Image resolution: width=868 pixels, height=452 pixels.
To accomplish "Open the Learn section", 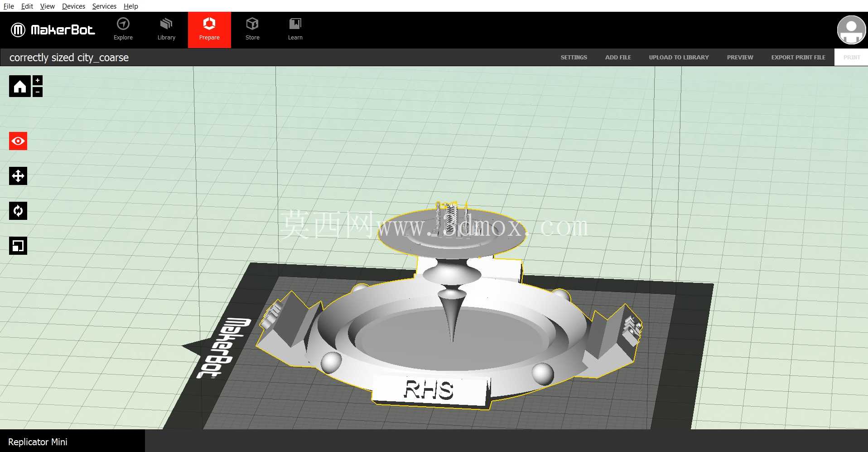I will pyautogui.click(x=295, y=29).
